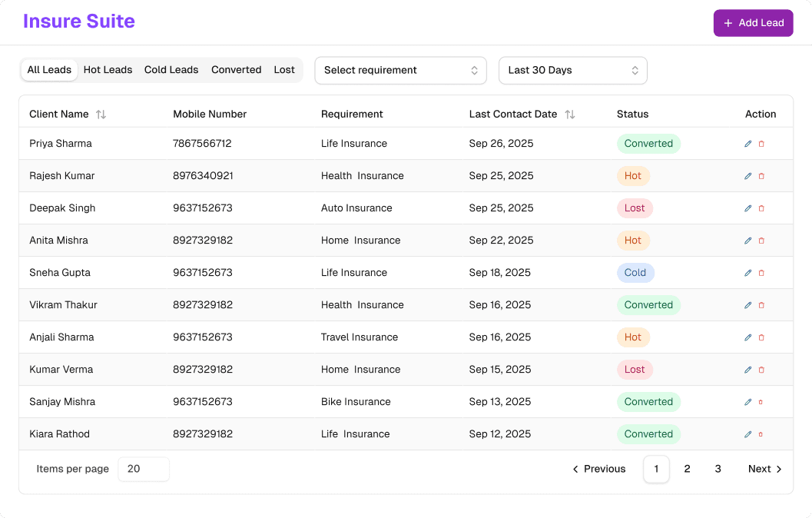812x518 pixels.
Task: Select client name Kiara Rathod
Action: pos(60,434)
